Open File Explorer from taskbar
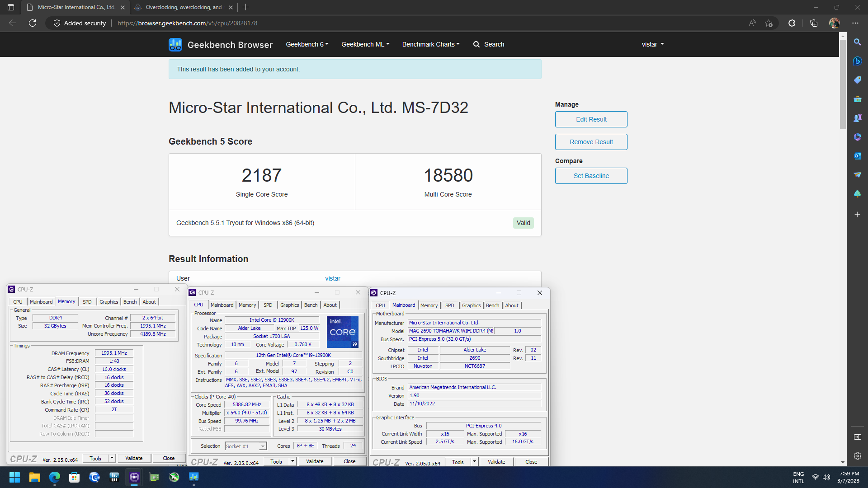The image size is (868, 488). (34, 477)
